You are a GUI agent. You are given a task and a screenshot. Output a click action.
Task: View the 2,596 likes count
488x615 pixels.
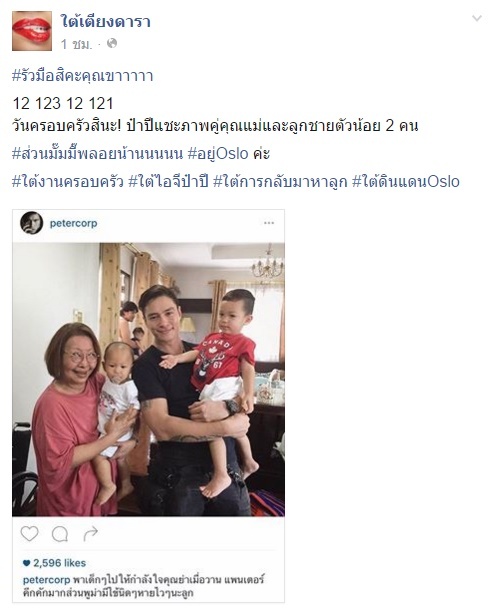[55, 563]
